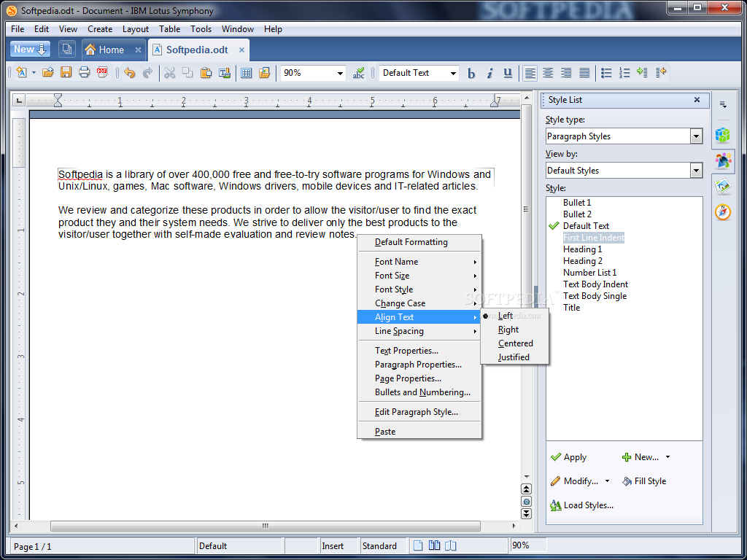Switch to the Home tab

pos(112,50)
